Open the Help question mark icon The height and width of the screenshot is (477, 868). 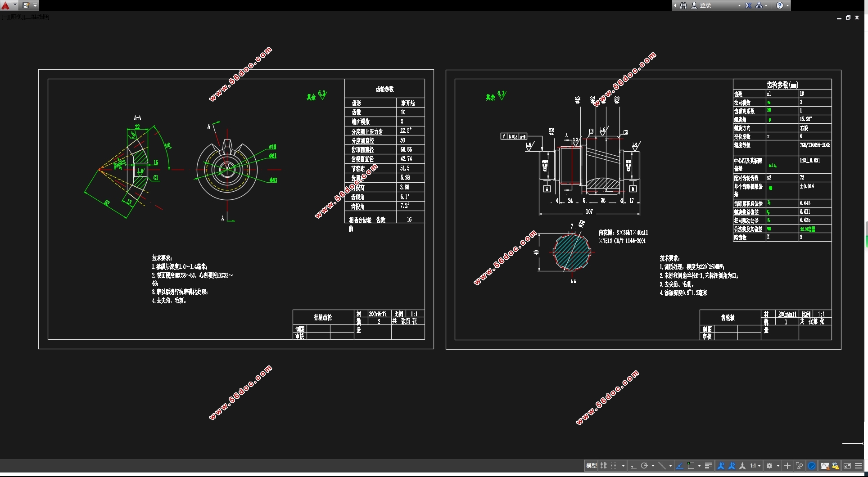pos(780,5)
